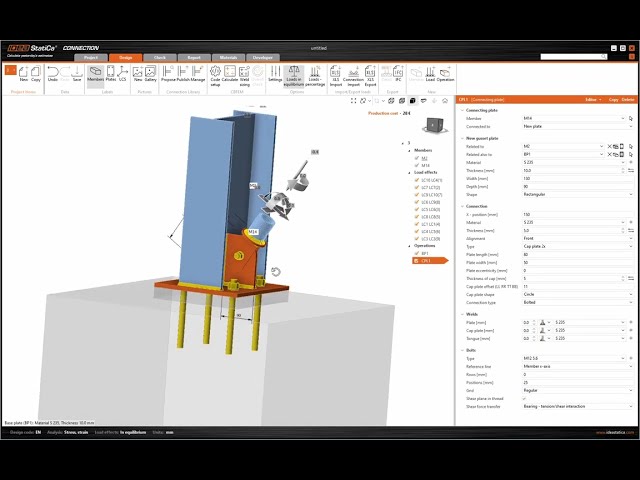The width and height of the screenshot is (640, 480).
Task: Click the home view icon
Action: click(x=445, y=101)
